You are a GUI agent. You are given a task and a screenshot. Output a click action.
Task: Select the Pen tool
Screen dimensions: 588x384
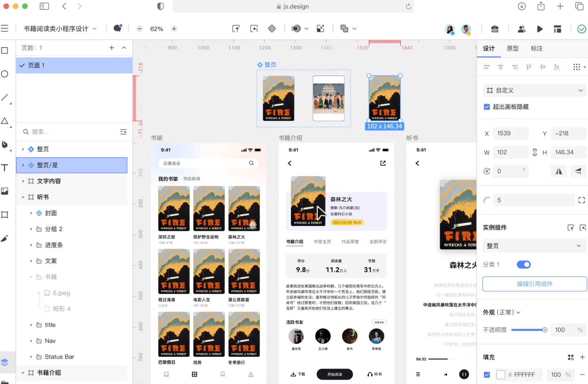[5, 145]
